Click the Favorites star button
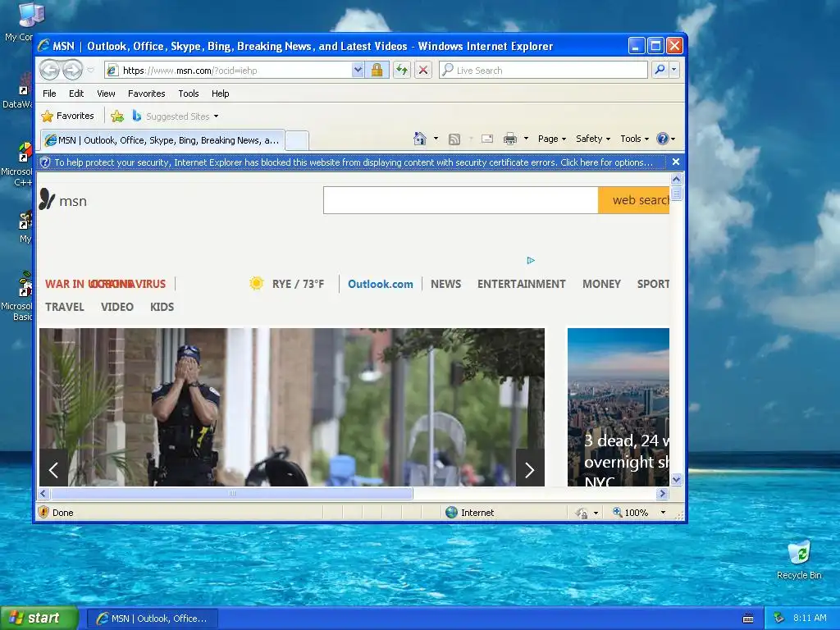The image size is (840, 630). click(x=67, y=116)
